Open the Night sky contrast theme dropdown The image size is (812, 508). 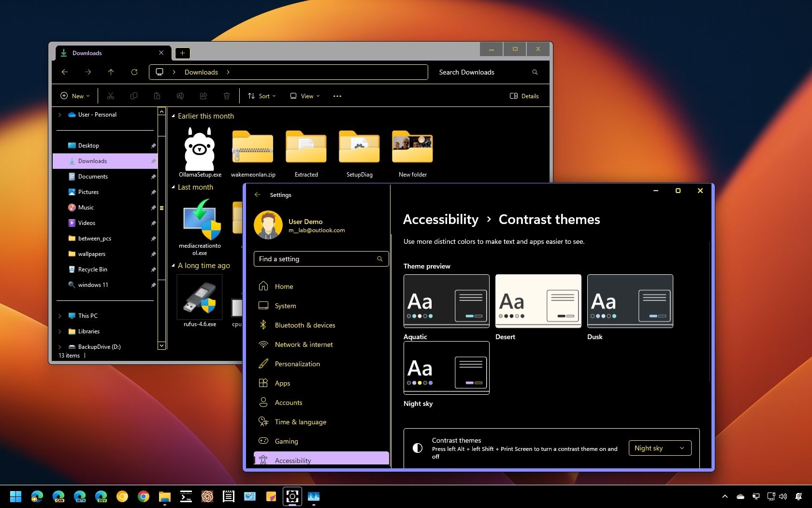pyautogui.click(x=659, y=448)
